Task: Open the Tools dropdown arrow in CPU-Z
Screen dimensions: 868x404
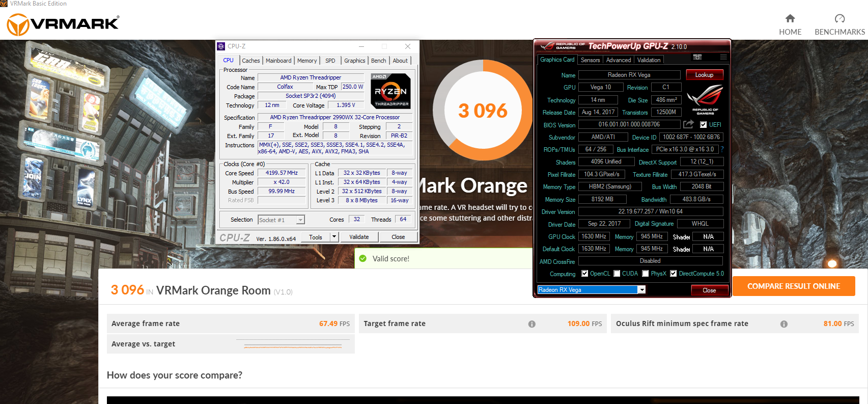Action: pos(334,237)
